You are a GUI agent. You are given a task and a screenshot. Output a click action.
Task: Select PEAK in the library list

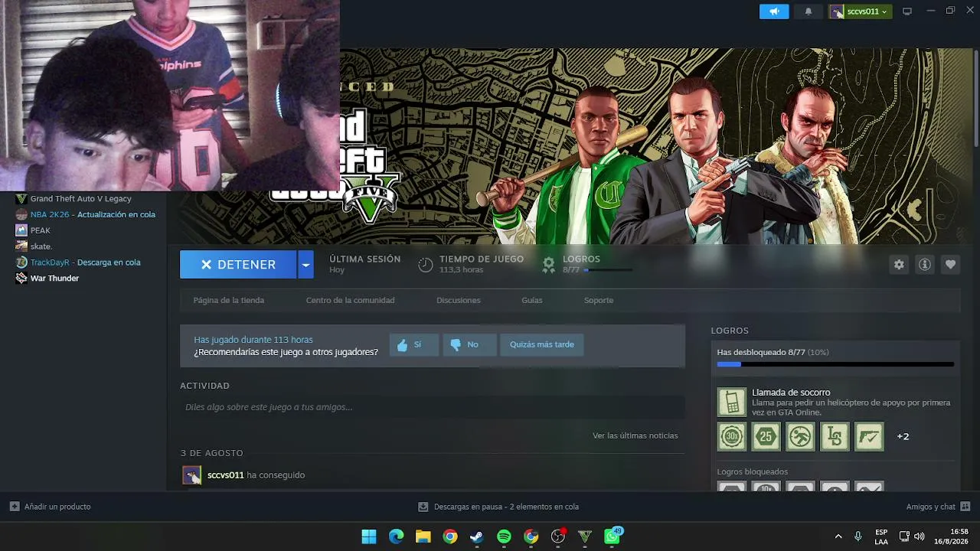(x=41, y=230)
